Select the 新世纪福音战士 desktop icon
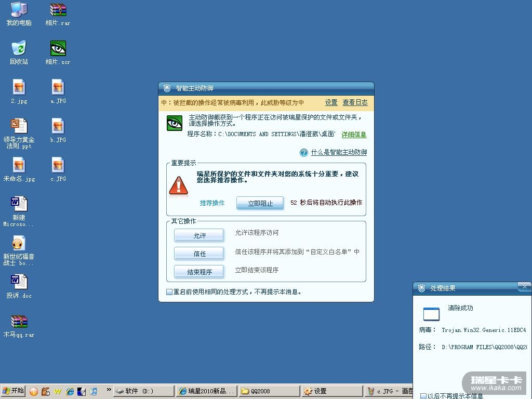The image size is (532, 399). 19,251
